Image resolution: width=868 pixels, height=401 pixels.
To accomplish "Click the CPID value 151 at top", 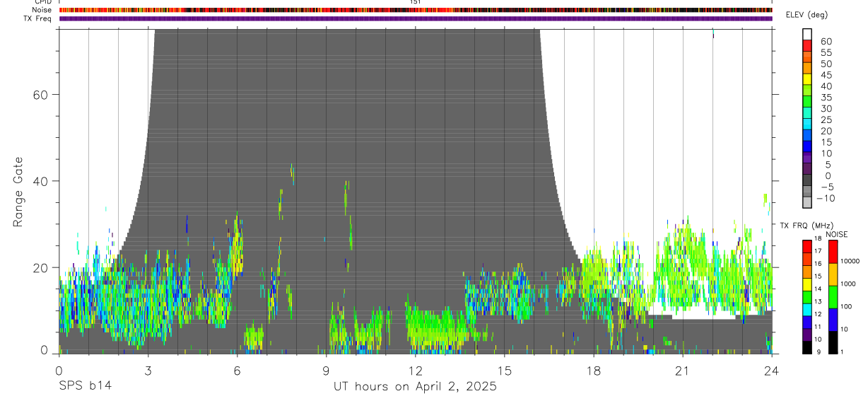I will (x=415, y=2).
